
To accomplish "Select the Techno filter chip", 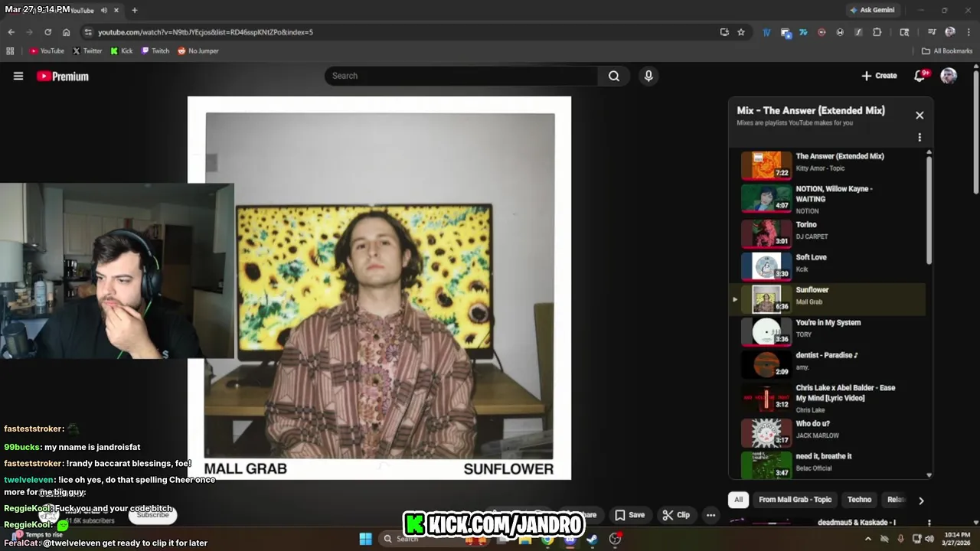I will (859, 500).
